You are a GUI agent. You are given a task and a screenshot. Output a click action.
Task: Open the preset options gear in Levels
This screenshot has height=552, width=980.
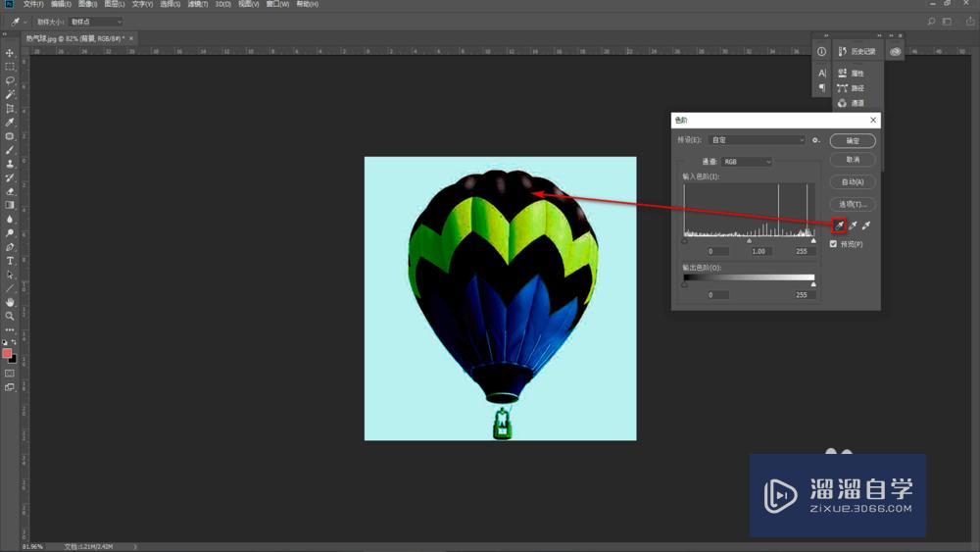(815, 140)
